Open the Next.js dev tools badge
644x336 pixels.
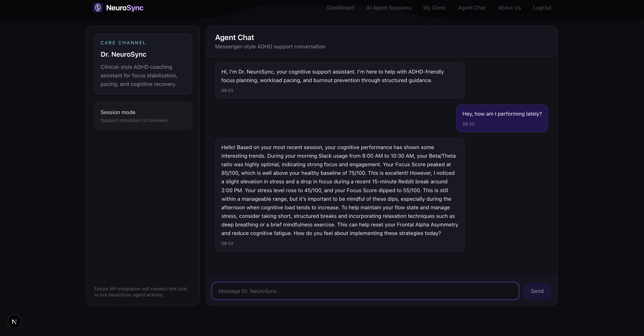[14, 322]
